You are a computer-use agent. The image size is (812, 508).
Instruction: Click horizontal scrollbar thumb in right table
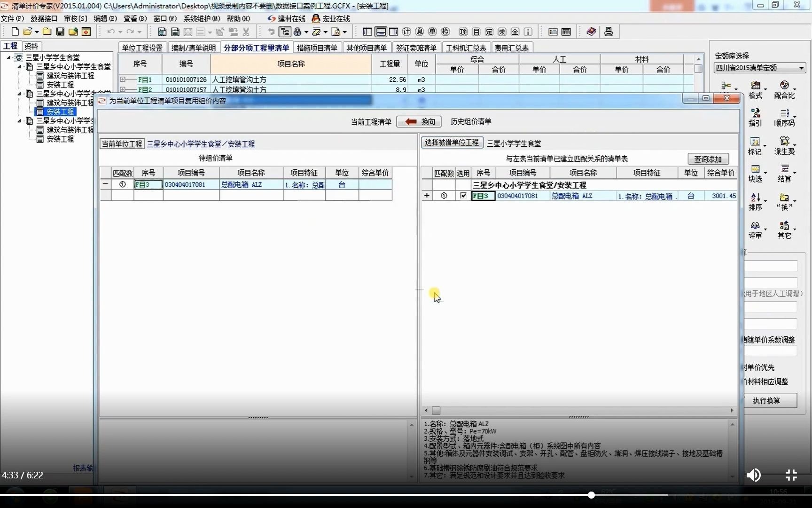436,411
